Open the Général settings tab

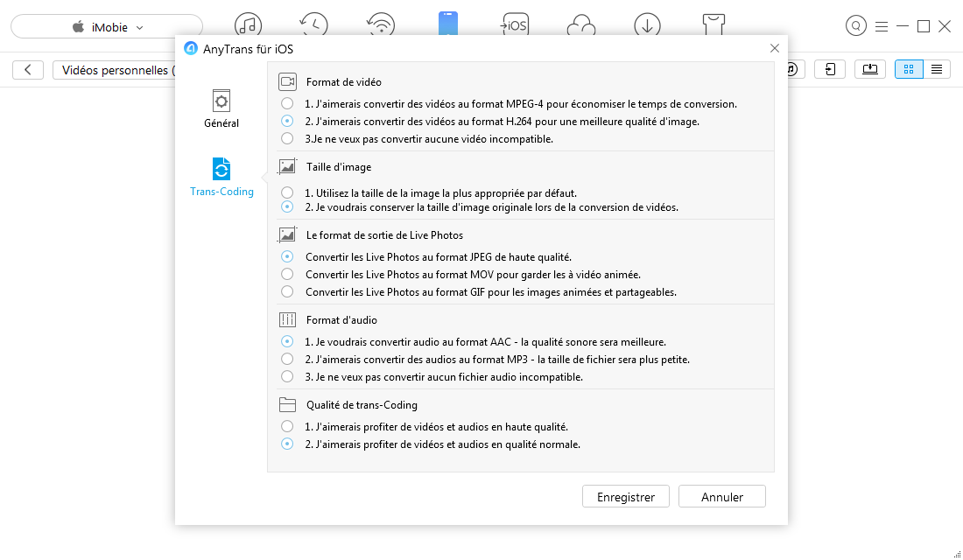(x=221, y=108)
